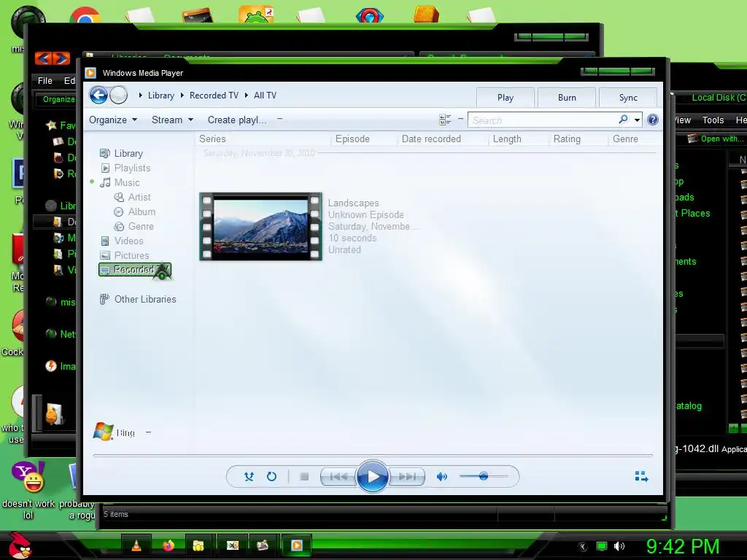Click the Unknown Episode text
747x560 pixels.
[x=366, y=215]
